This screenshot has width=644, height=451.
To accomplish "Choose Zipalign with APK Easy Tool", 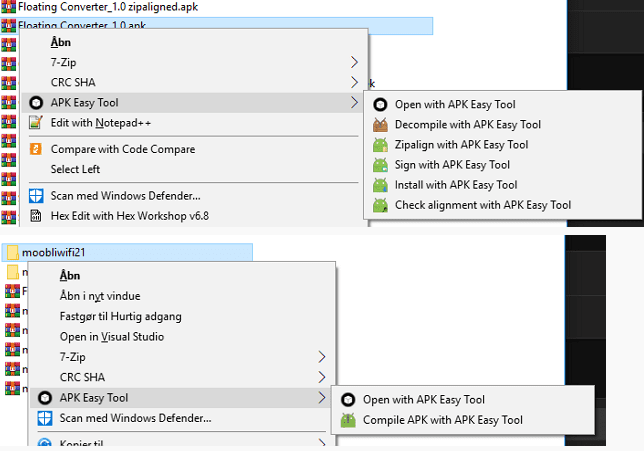I will coord(503,145).
